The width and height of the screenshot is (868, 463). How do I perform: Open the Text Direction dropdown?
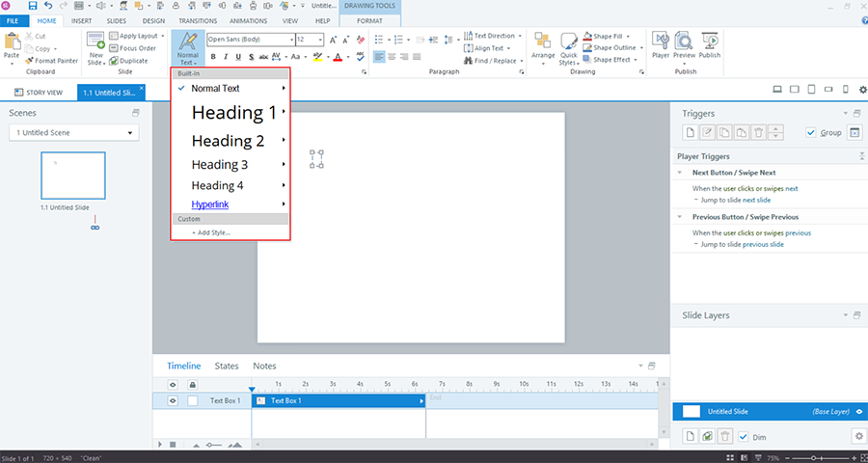tap(492, 36)
